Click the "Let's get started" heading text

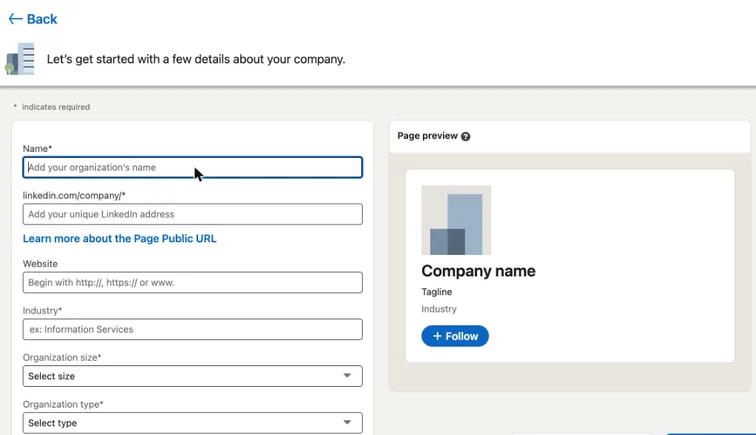tap(196, 59)
